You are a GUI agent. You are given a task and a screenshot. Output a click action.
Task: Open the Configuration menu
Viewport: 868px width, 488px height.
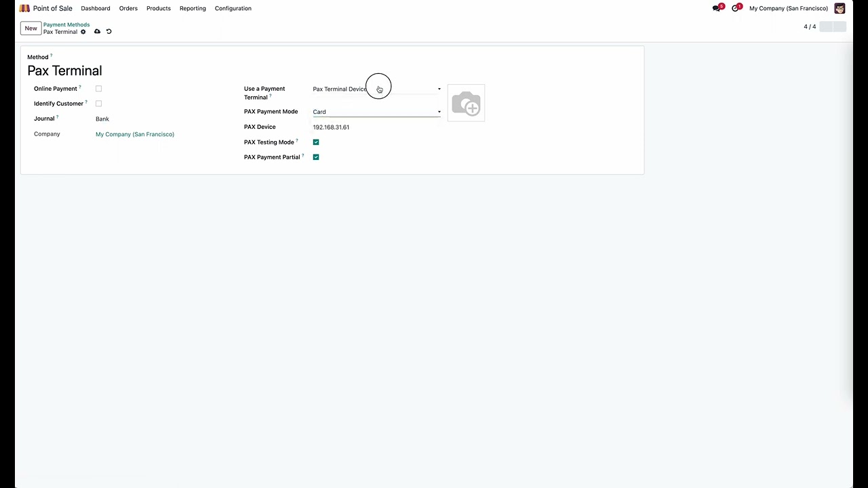[233, 8]
